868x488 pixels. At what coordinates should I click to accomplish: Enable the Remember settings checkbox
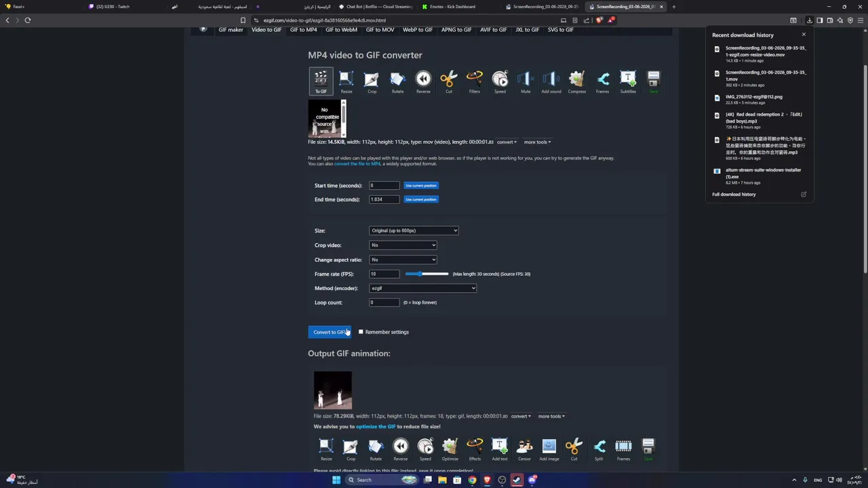point(361,332)
